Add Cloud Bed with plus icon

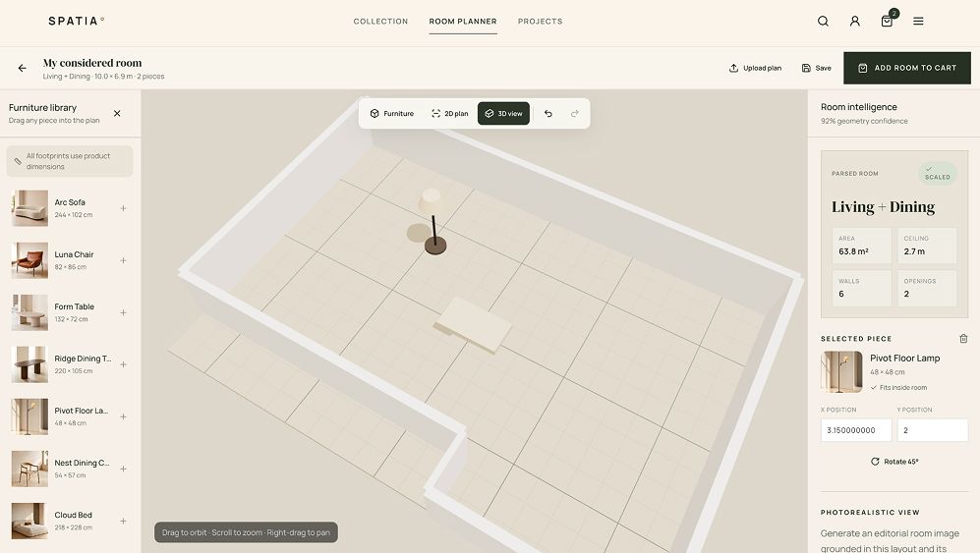point(123,522)
